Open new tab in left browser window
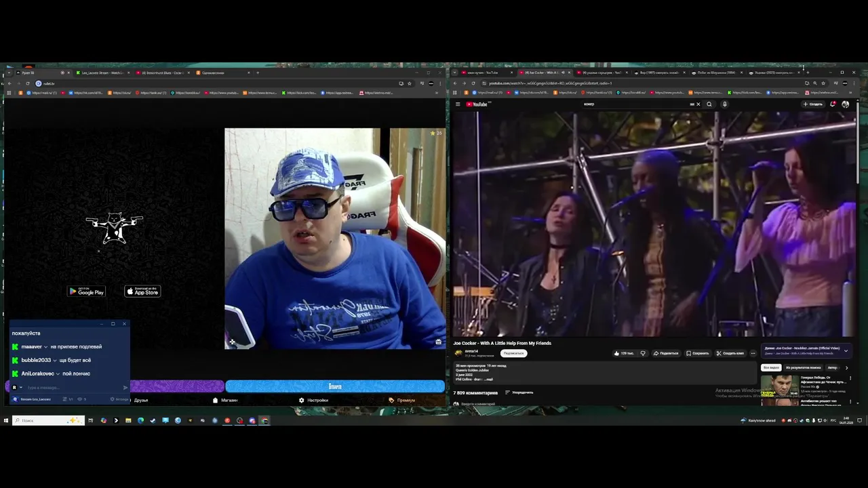The width and height of the screenshot is (868, 488). 258,73
